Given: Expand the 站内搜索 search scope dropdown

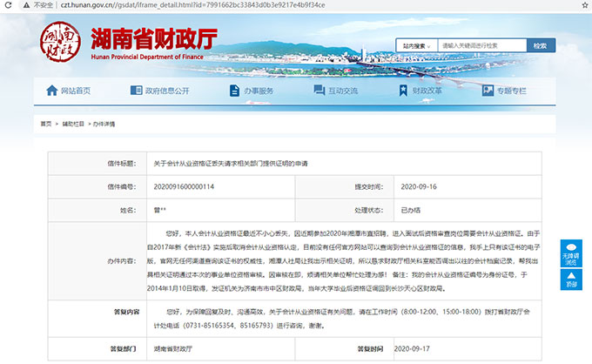Looking at the screenshot, I should (417, 45).
